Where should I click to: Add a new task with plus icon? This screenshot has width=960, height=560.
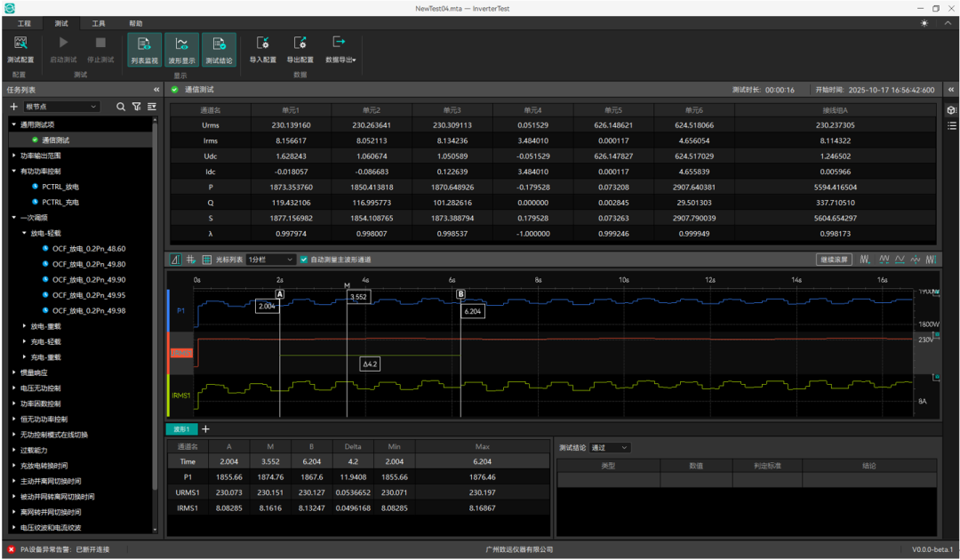click(x=13, y=107)
